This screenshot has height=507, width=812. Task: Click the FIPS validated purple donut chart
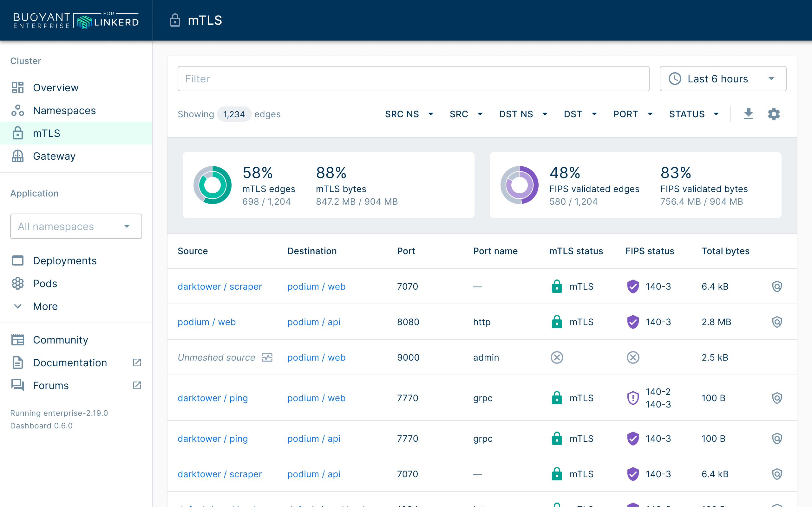(x=520, y=185)
